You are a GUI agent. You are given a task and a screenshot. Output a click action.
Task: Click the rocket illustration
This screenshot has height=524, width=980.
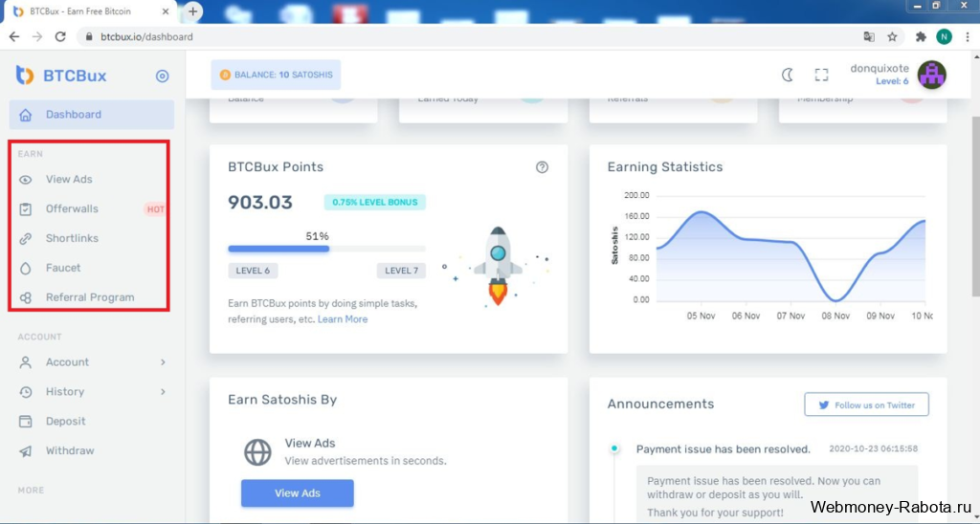[498, 266]
